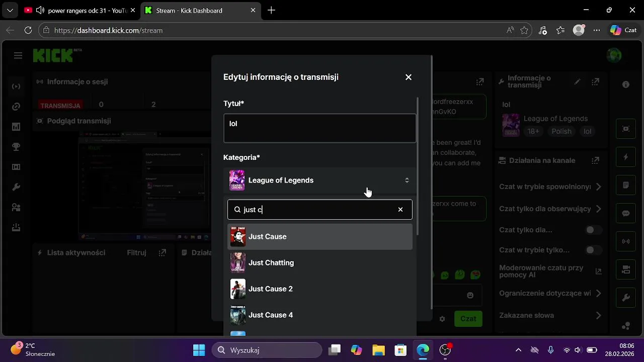This screenshot has height=362, width=644.
Task: Click the info circle icon in the right sidebar
Action: 626,84
